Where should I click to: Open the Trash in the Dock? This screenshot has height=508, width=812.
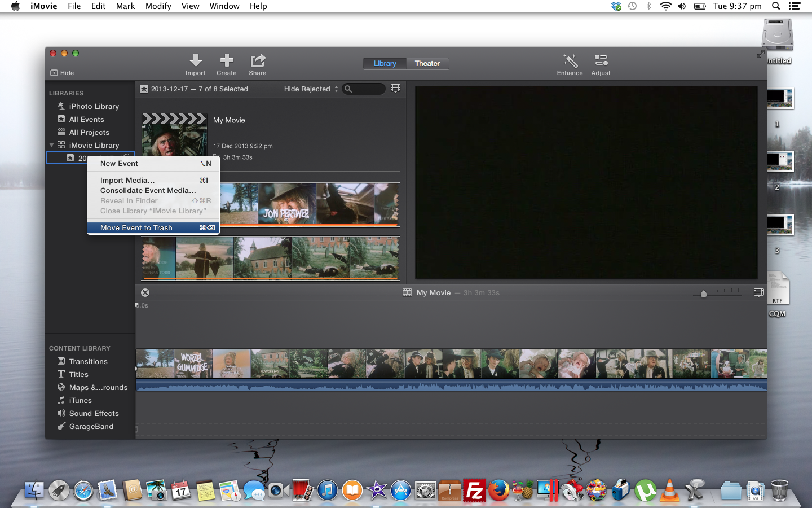coord(779,490)
